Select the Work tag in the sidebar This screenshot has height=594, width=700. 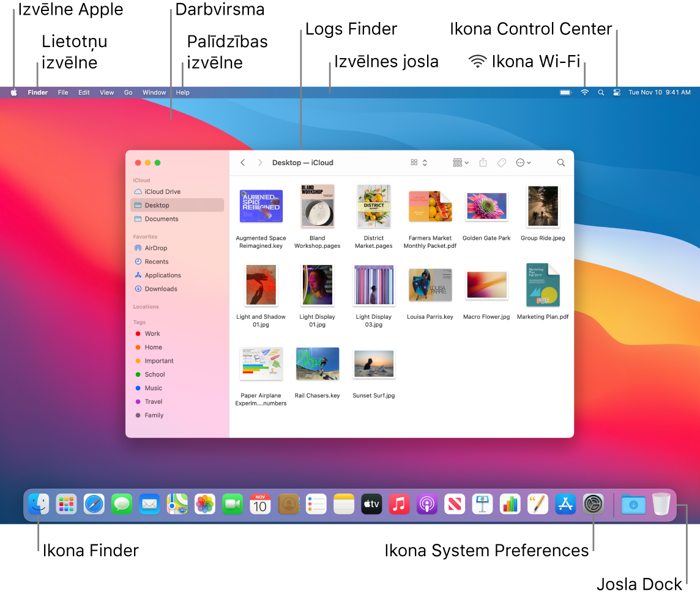tap(151, 333)
